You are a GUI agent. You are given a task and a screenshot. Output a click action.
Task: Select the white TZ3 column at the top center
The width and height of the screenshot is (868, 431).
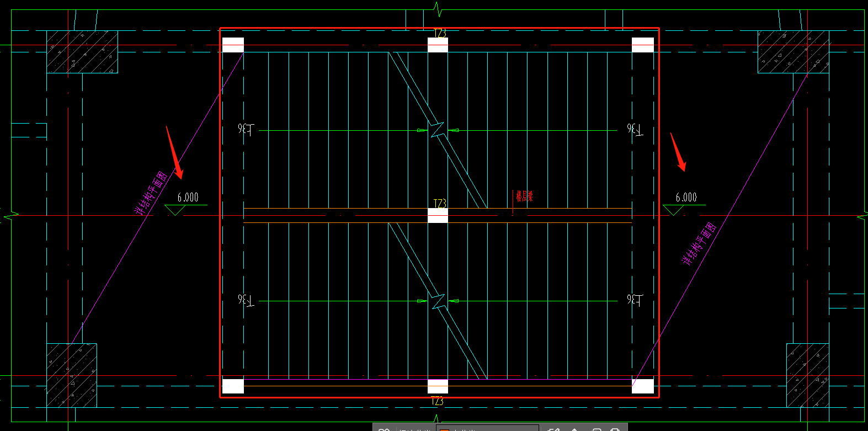click(438, 45)
